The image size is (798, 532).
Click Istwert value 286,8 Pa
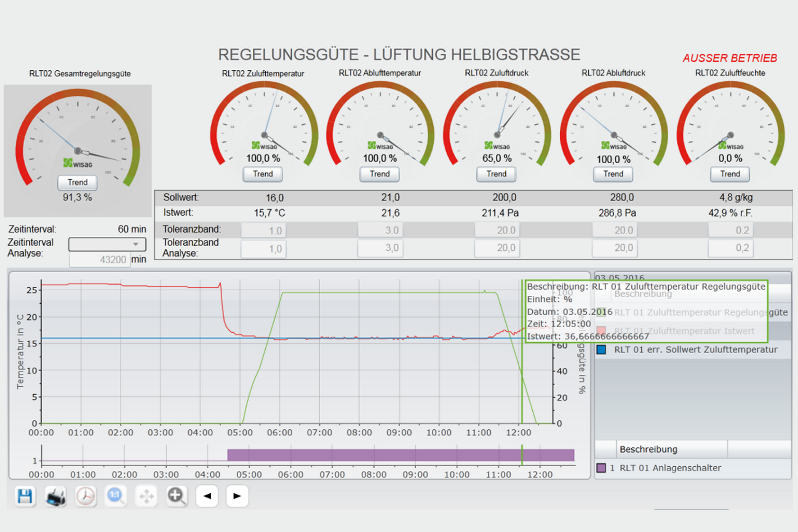point(617,213)
